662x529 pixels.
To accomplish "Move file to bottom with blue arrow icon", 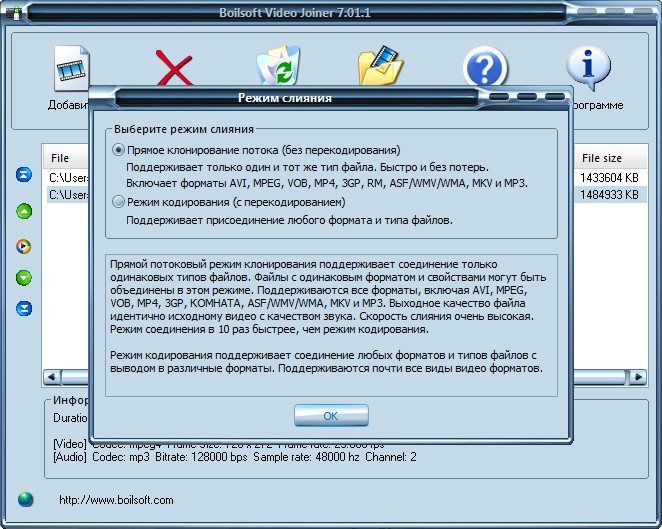I will (x=24, y=308).
